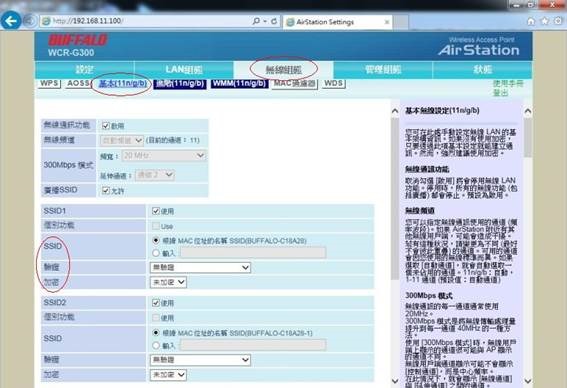Open the browser home icon
This screenshot has height=388, width=567.
(x=531, y=21)
